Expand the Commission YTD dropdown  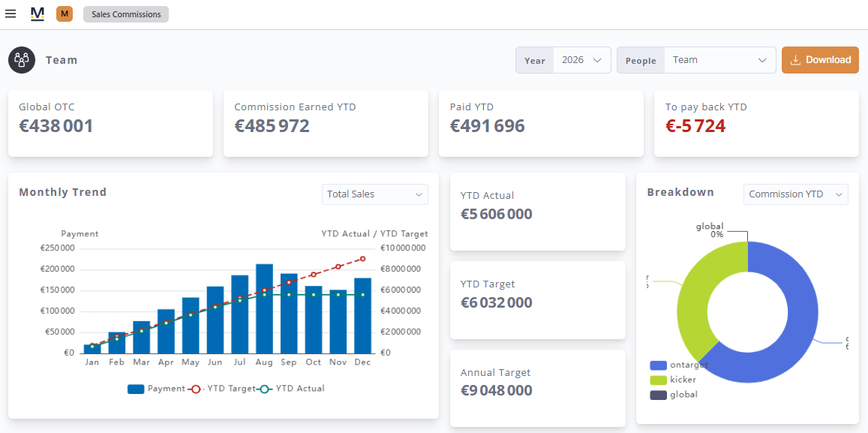coord(795,194)
